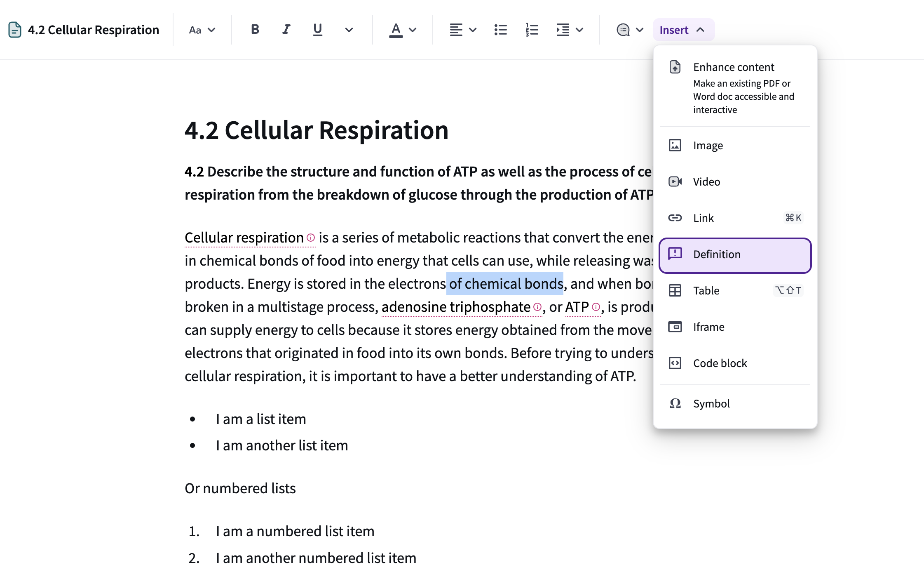Click the Code block brackets icon
This screenshot has width=924, height=584.
[x=675, y=363]
